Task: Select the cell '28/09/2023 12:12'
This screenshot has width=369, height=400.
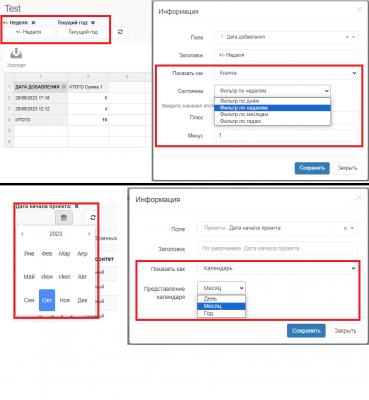Action: click(40, 109)
